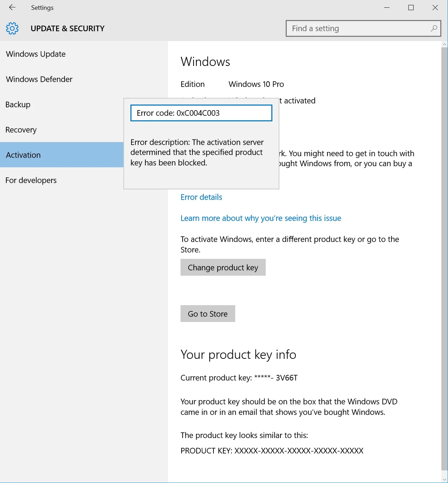448x483 pixels.
Task: Click the 'Windows 10 Pro' edition value
Action: click(x=256, y=84)
